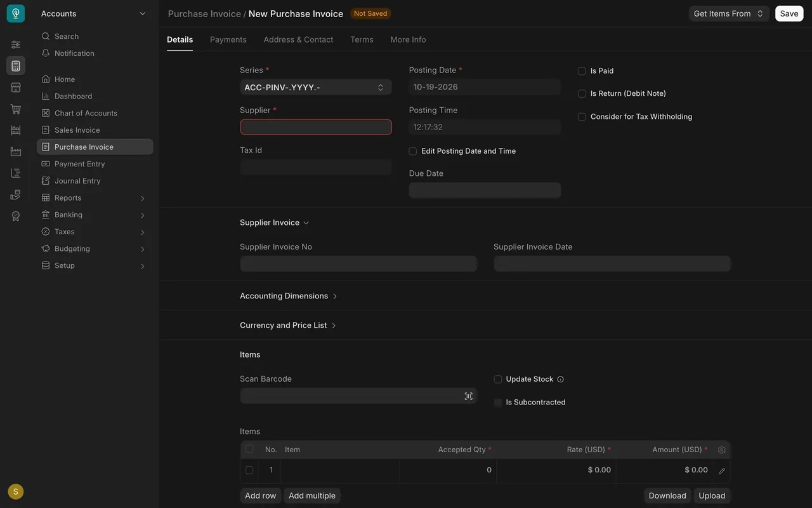
Task: Check Is Return (Debit Note)
Action: pyautogui.click(x=582, y=94)
